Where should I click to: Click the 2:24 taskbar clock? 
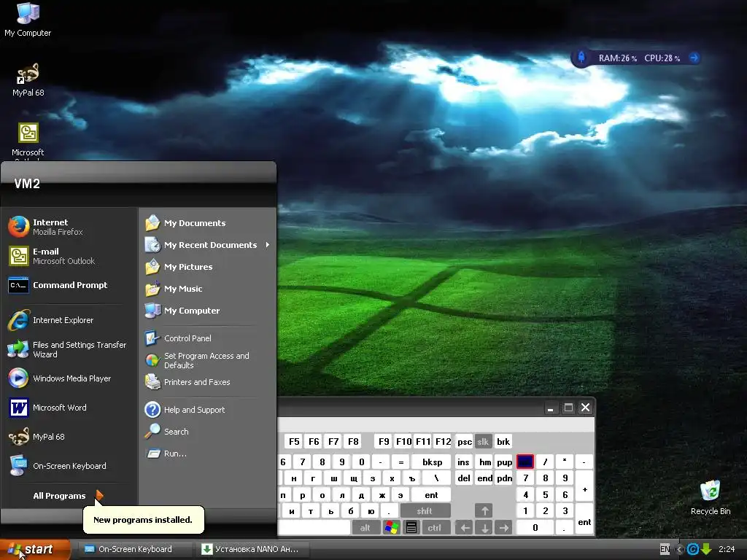[727, 549]
